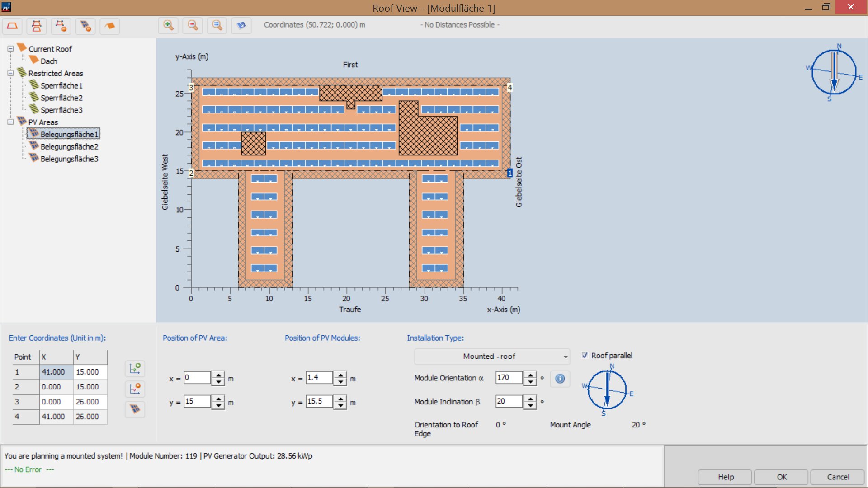Click the add coordinate point icon
Screen dimensions: 868x488
135,369
